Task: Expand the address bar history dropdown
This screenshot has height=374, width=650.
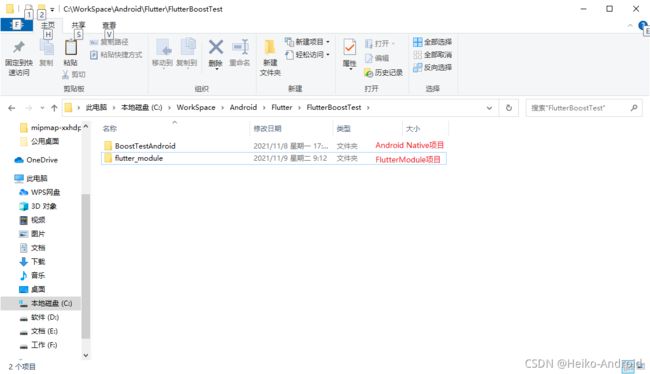Action: click(489, 108)
